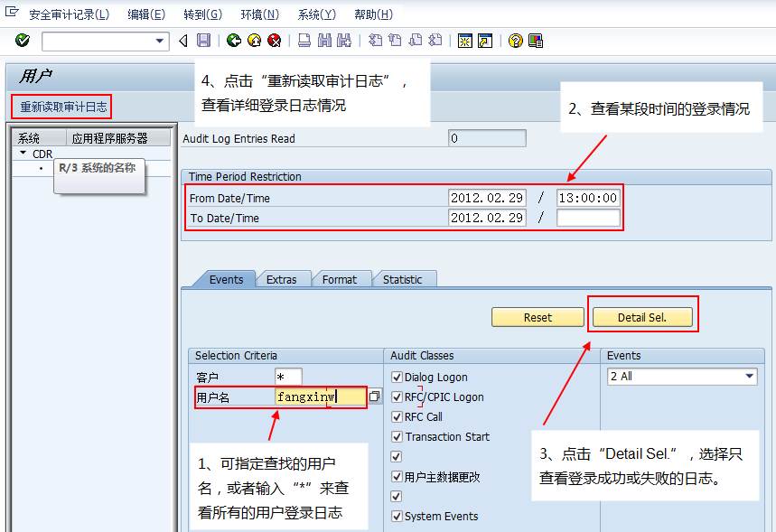Disable the Transaction Start checkbox

pos(397,437)
